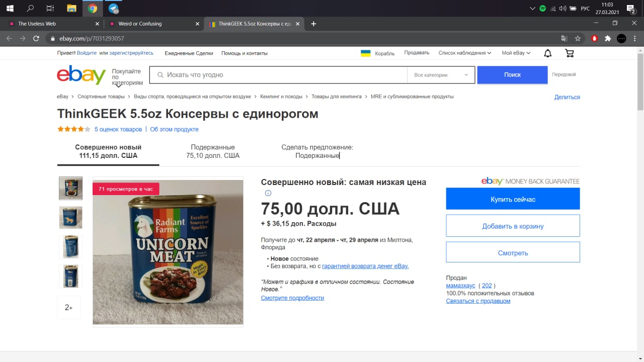Open File Explorer from the taskbar
This screenshot has width=644, height=362.
[x=71, y=8]
